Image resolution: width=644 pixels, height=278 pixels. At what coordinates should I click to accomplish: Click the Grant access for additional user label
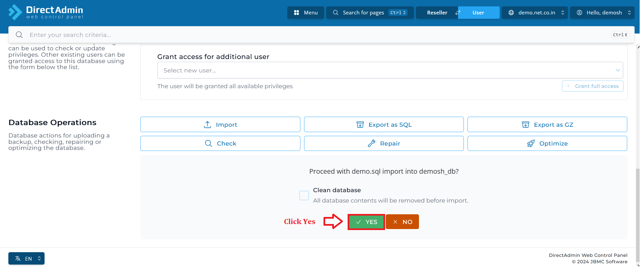pos(213,56)
